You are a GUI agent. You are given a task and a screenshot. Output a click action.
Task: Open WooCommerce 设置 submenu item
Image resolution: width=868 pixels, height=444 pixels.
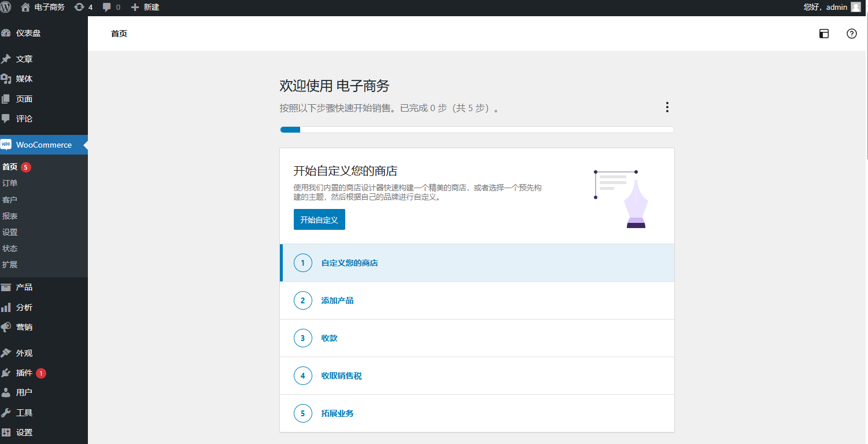point(10,232)
